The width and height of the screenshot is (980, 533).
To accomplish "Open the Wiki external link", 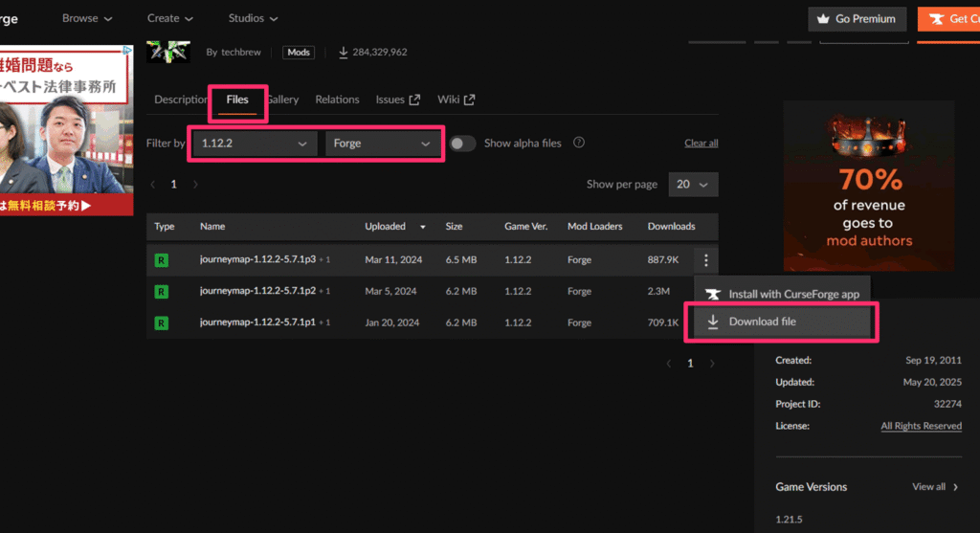I will pos(456,100).
